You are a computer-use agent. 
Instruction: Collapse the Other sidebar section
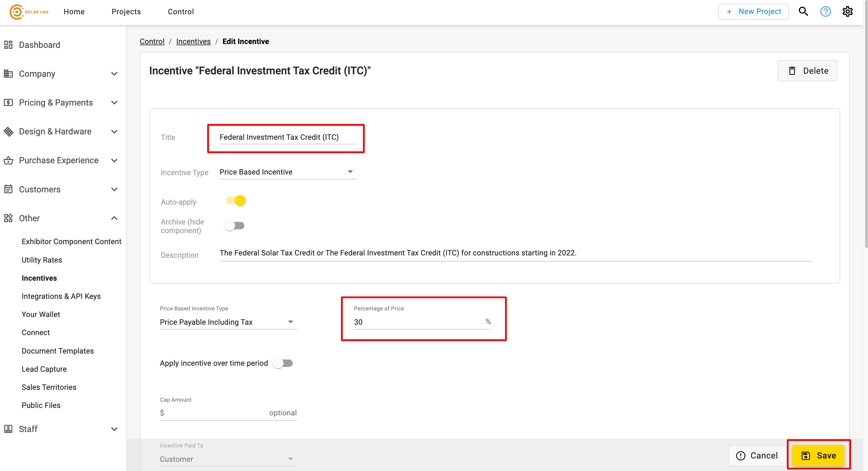click(114, 218)
